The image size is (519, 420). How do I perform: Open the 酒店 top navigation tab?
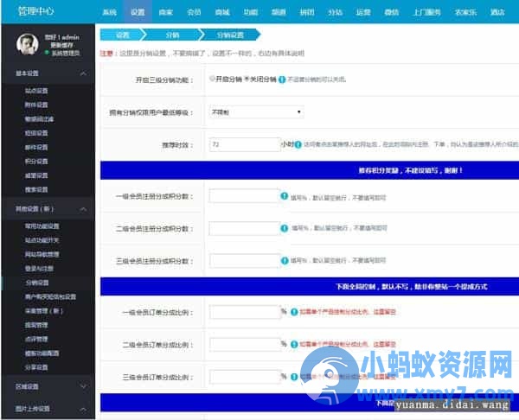point(497,12)
